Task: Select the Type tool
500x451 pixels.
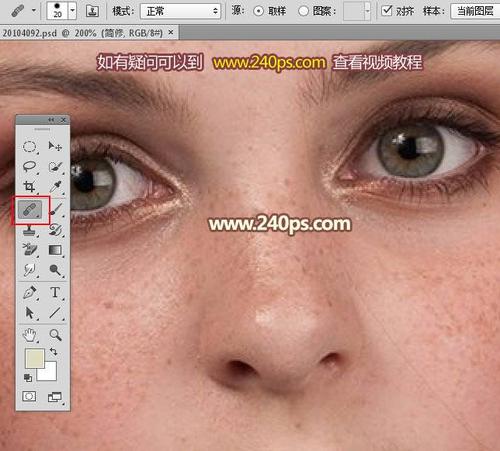Action: pyautogui.click(x=55, y=293)
